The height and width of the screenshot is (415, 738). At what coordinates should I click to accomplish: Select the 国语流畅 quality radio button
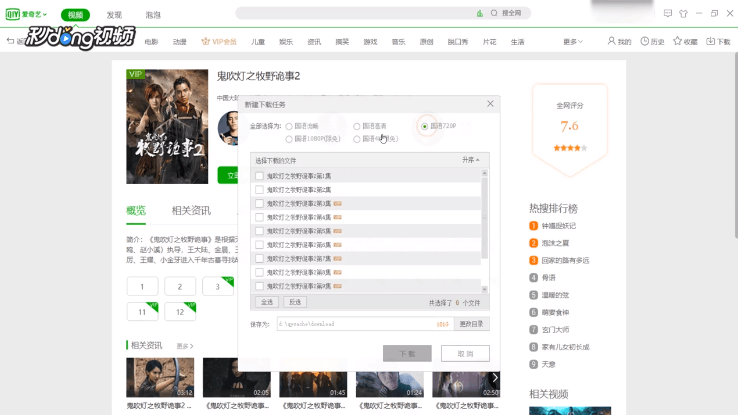click(289, 127)
